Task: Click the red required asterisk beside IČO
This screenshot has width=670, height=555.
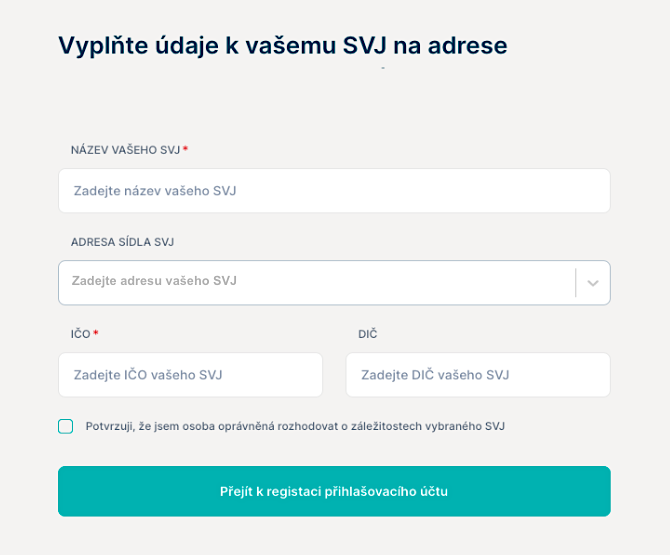Action: pos(96,332)
